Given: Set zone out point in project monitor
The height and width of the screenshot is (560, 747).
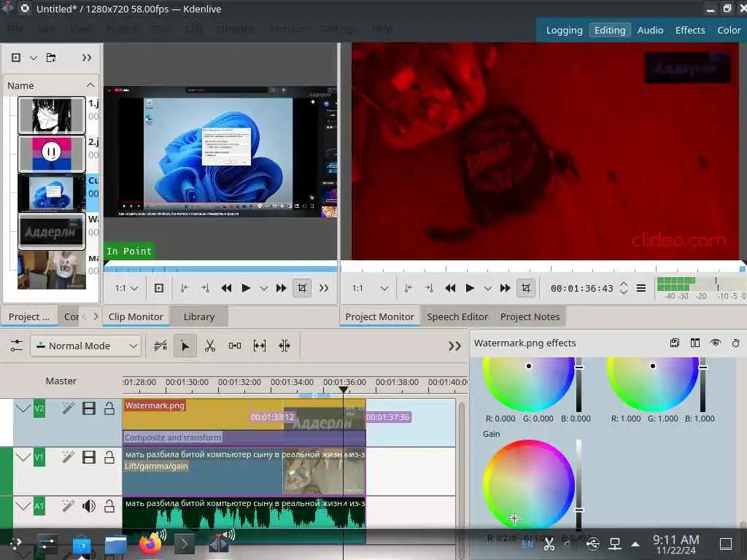Looking at the screenshot, I should tap(429, 288).
